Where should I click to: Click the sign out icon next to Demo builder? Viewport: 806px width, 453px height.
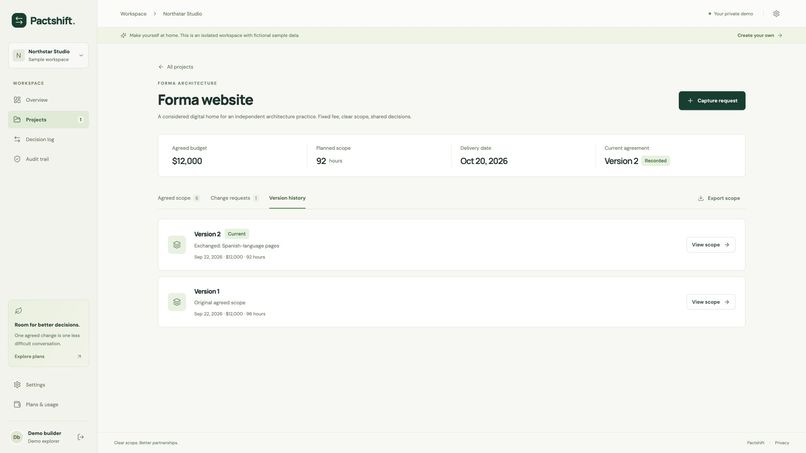coord(81,437)
